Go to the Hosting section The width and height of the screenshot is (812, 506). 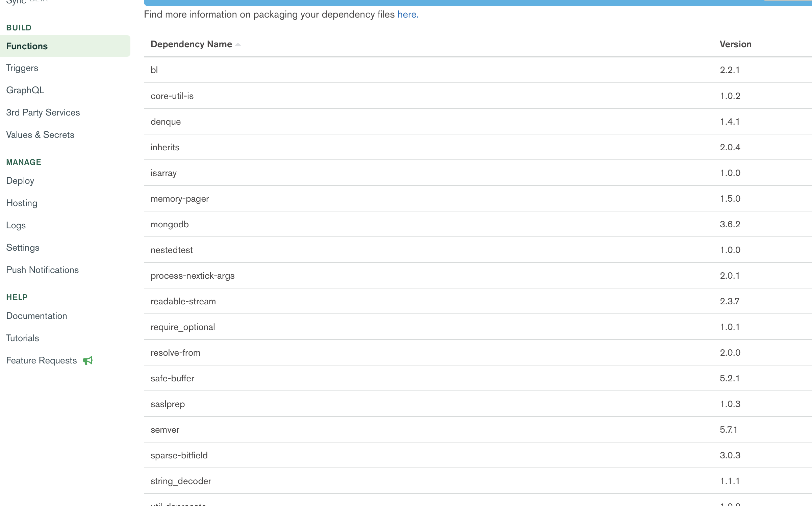click(x=22, y=203)
